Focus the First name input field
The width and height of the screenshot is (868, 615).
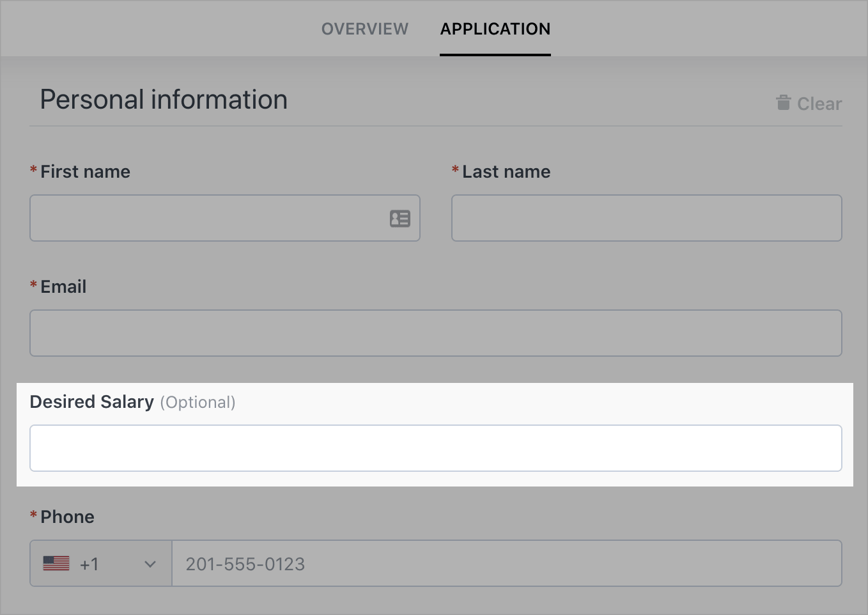205,218
